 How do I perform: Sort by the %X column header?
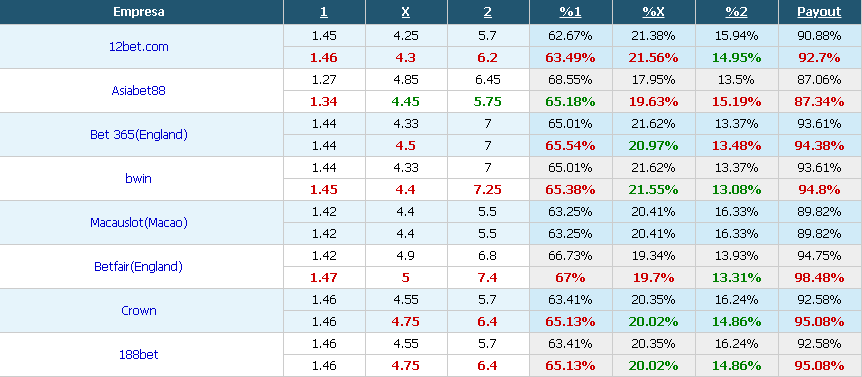(x=653, y=12)
